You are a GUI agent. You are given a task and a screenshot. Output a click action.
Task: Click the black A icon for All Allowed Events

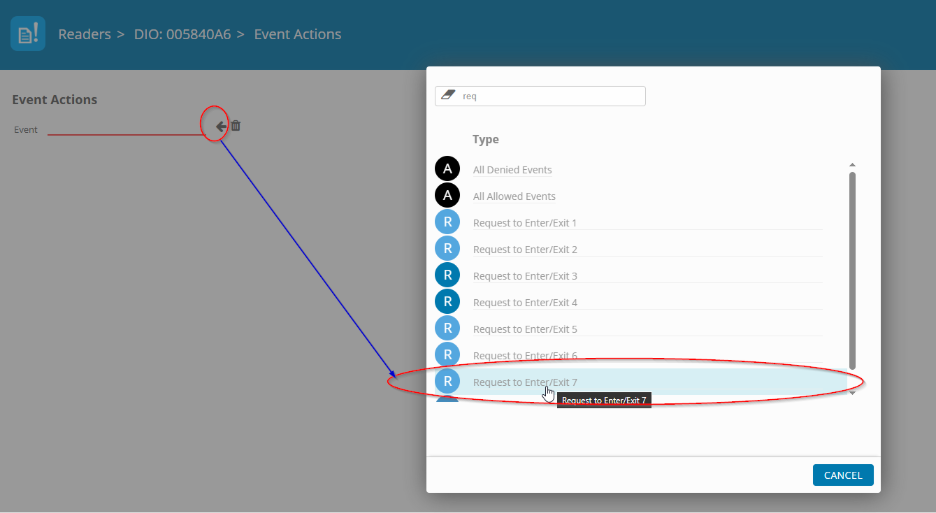[447, 196]
